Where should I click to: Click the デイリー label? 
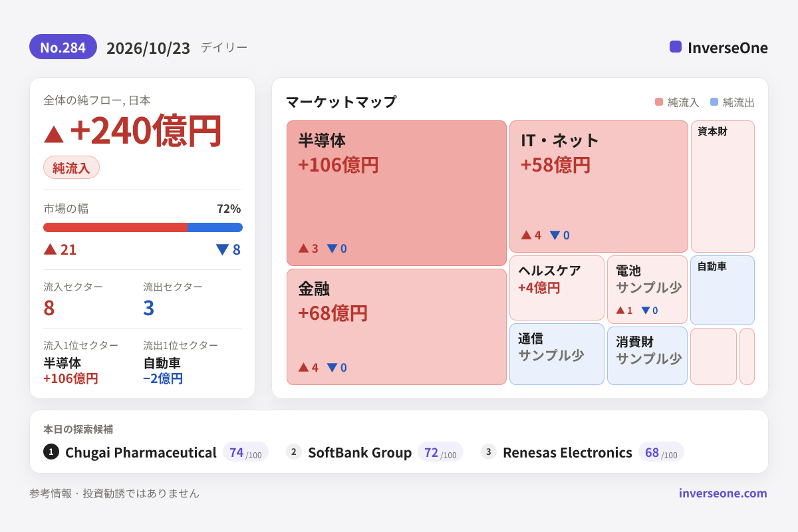click(x=223, y=47)
